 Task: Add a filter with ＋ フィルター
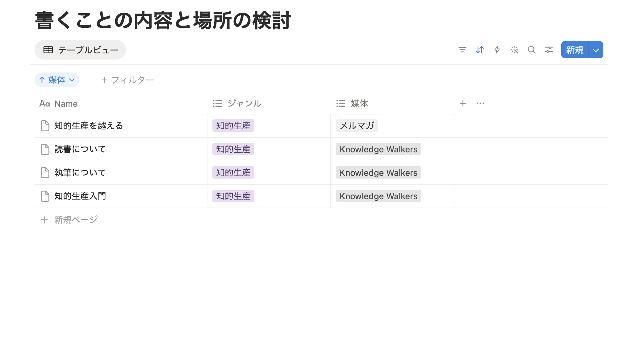coord(127,80)
